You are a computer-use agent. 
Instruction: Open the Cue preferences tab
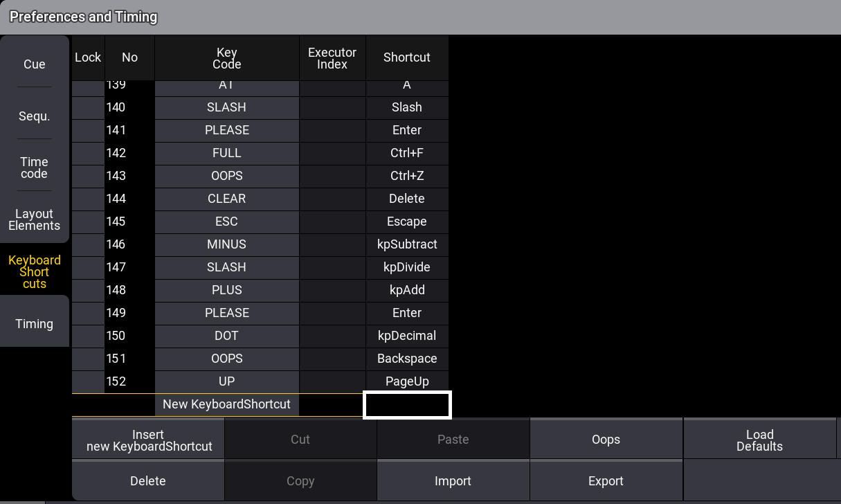[x=35, y=64]
